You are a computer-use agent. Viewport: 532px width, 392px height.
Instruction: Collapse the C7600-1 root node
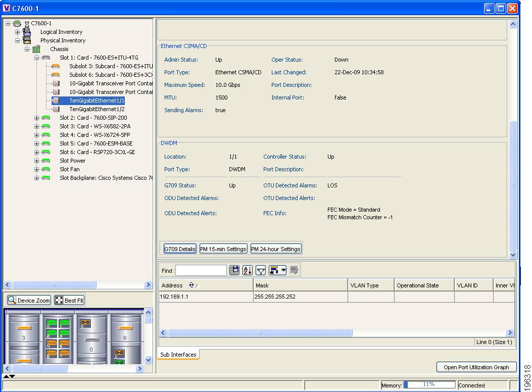click(x=8, y=23)
